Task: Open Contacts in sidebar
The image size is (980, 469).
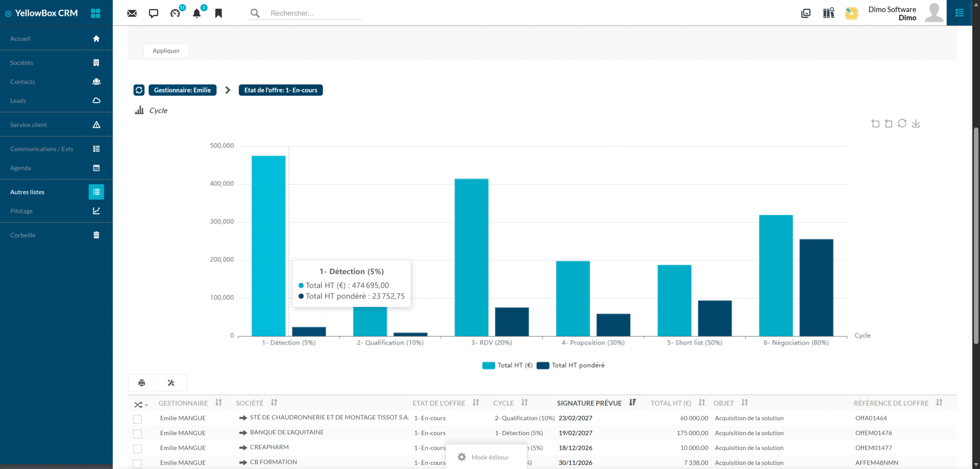Action: pos(56,82)
